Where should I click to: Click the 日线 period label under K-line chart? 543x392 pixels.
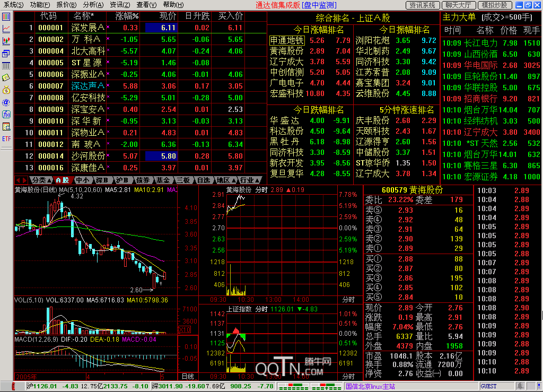tap(188, 377)
